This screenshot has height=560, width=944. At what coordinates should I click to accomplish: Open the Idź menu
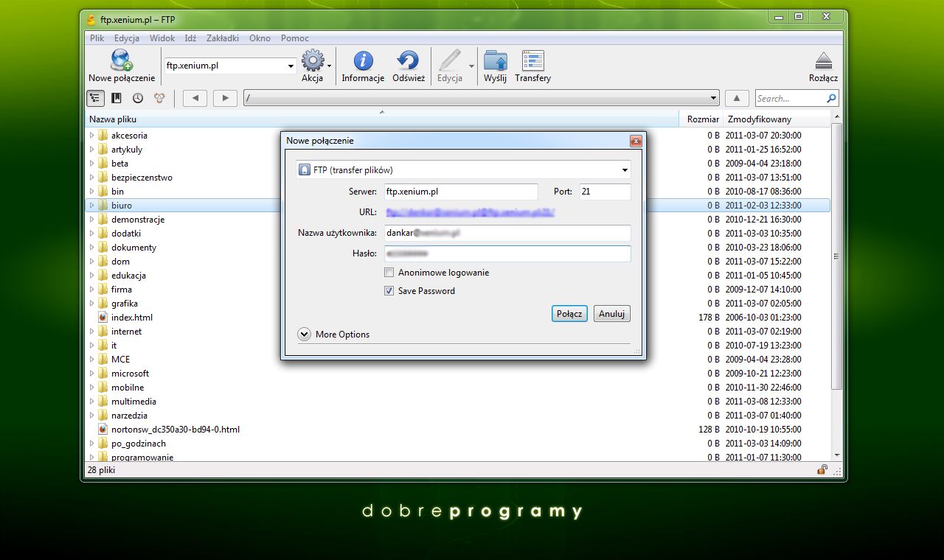tap(190, 38)
